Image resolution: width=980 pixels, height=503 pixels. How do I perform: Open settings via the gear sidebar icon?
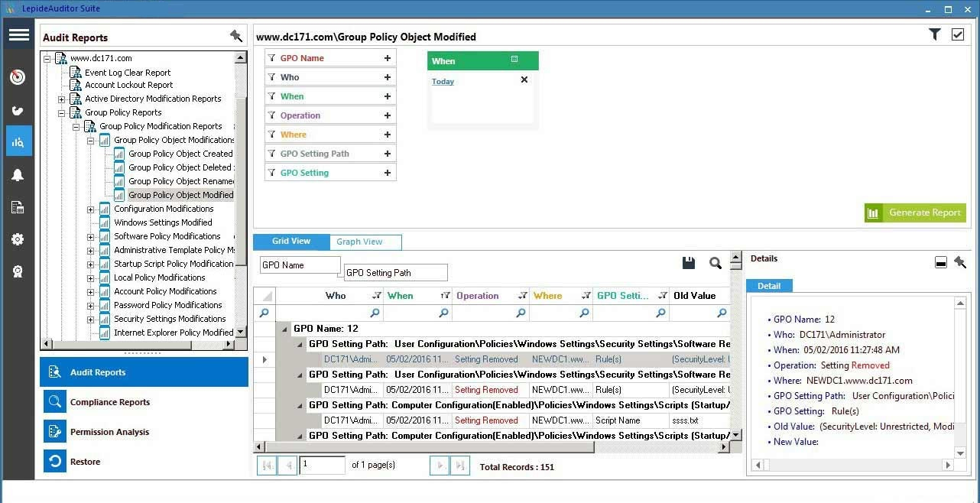point(18,239)
